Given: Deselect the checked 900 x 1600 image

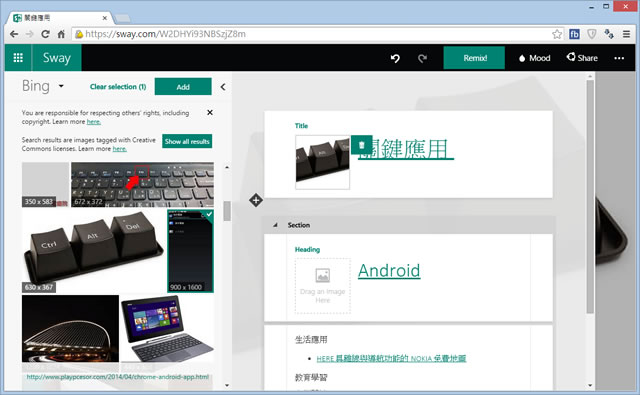Looking at the screenshot, I should tap(190, 251).
